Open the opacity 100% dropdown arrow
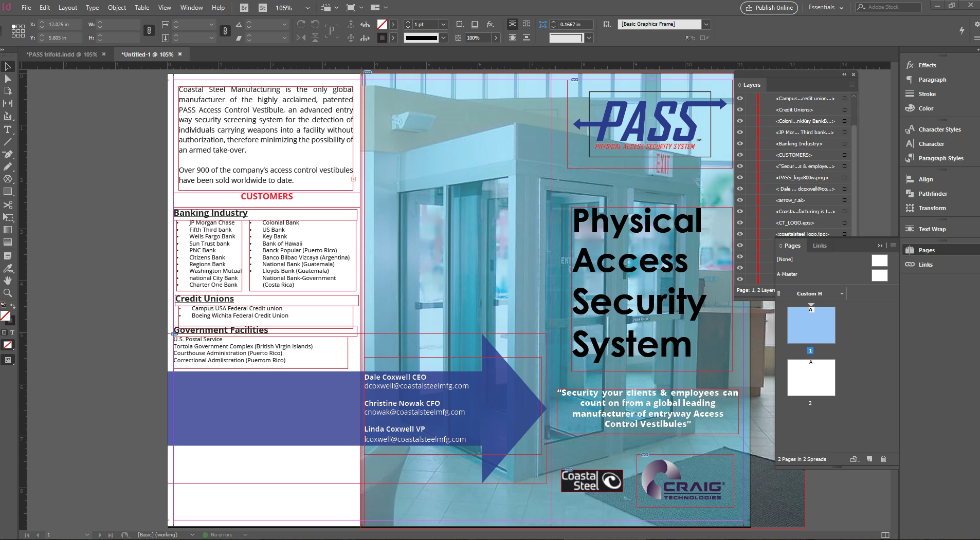 coord(496,38)
